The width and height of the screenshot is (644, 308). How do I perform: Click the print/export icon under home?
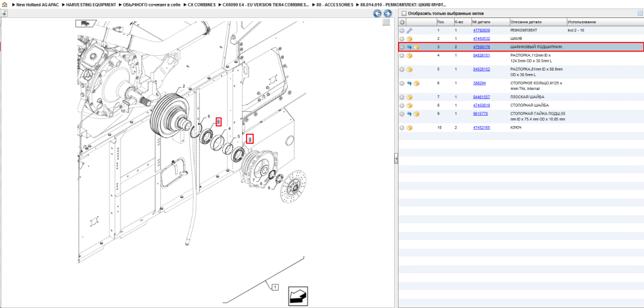[x=4, y=13]
